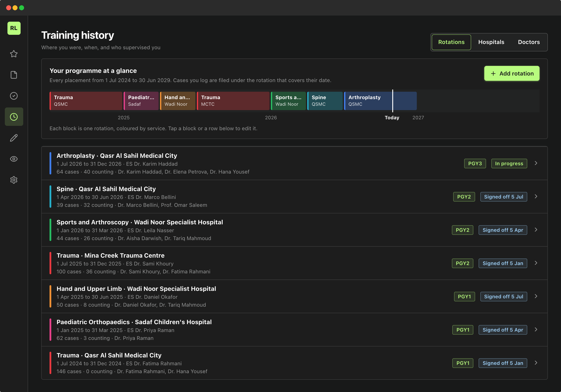Open the pencil edit sidebar icon
Screen dimensions: 561x392
pyautogui.click(x=14, y=138)
